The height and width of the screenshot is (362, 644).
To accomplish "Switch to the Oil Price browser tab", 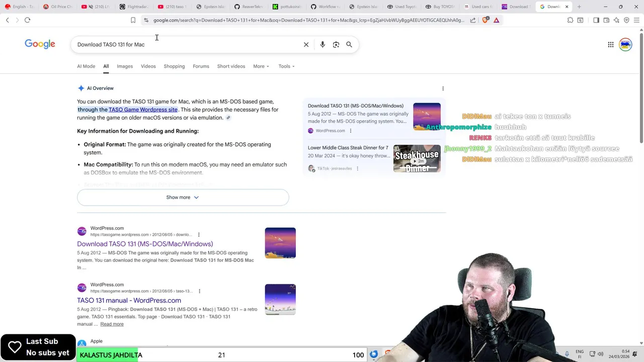I will [x=58, y=7].
